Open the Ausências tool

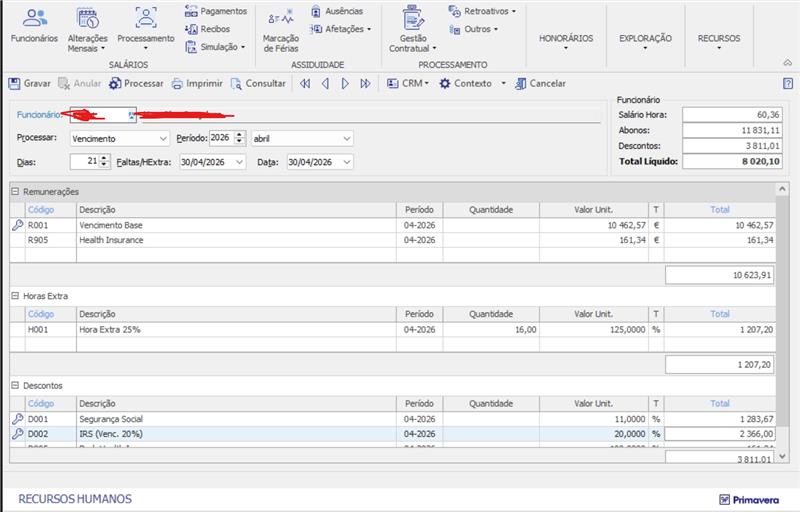click(x=336, y=11)
